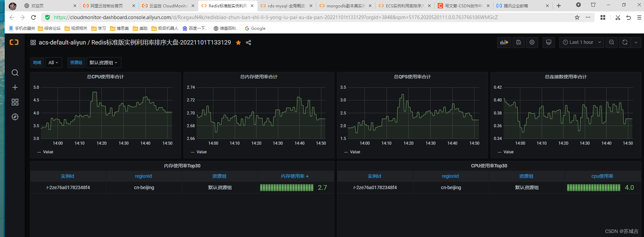Open the address bar three-dots menu
644x237 pixels.
click(x=588, y=17)
